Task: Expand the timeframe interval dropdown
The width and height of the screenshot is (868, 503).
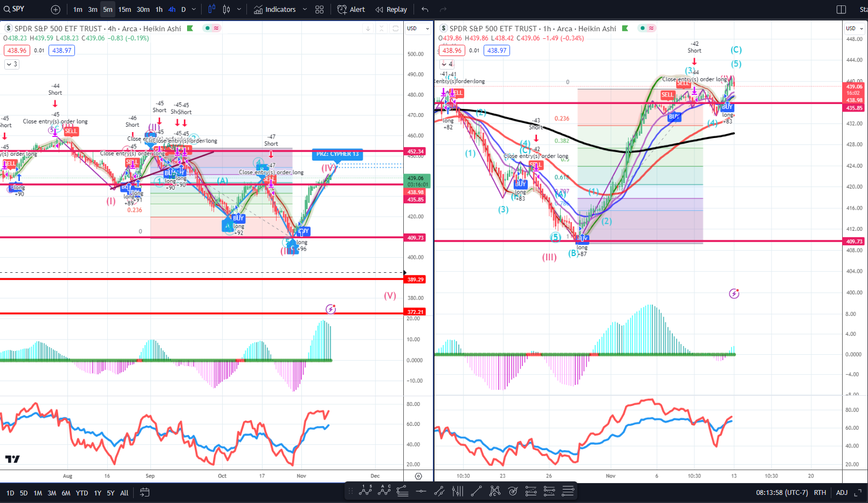Action: 194,10
